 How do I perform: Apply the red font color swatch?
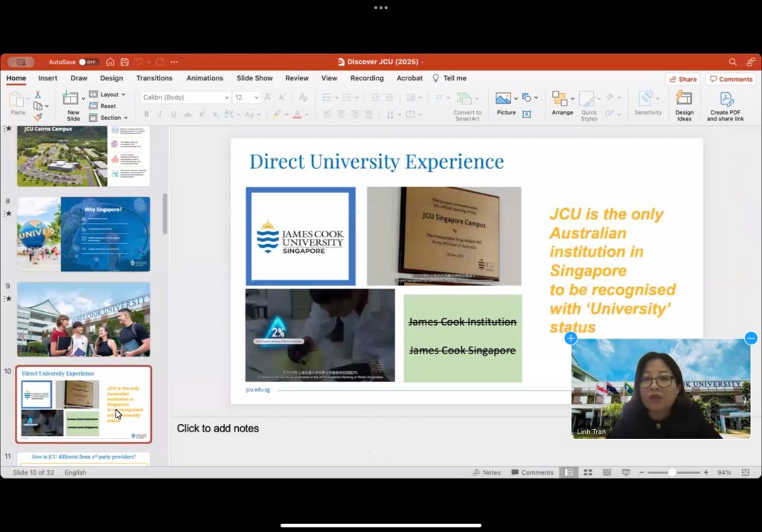298,115
